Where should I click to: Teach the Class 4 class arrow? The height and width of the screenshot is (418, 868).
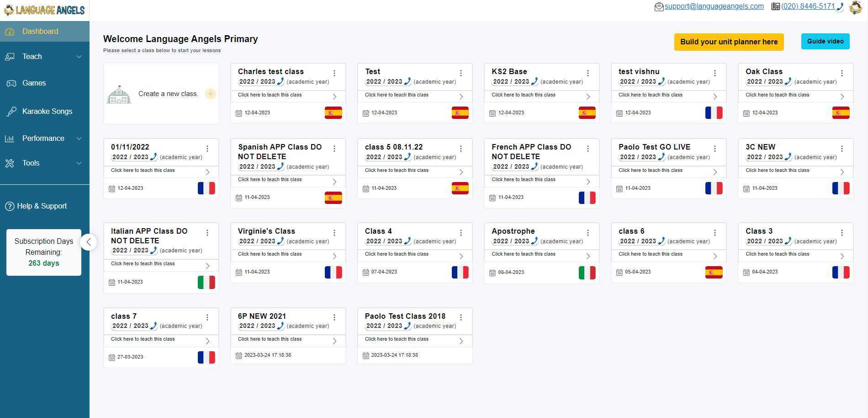461,256
